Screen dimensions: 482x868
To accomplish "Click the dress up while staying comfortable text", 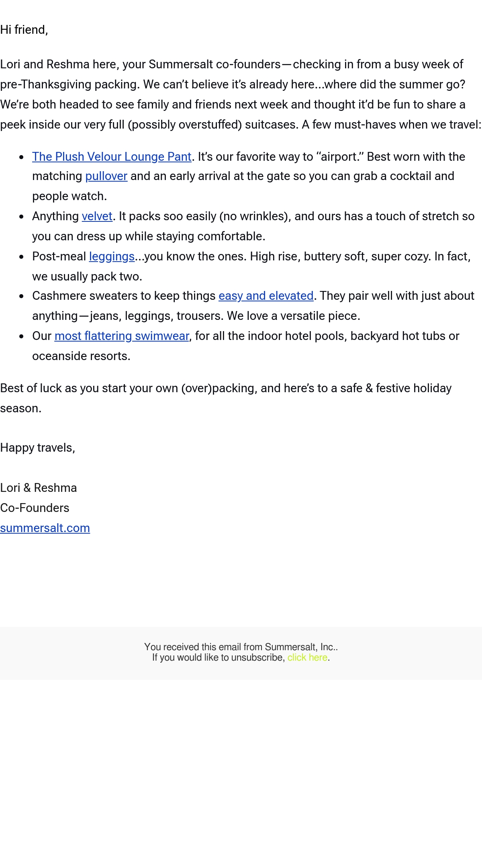I will tap(171, 236).
